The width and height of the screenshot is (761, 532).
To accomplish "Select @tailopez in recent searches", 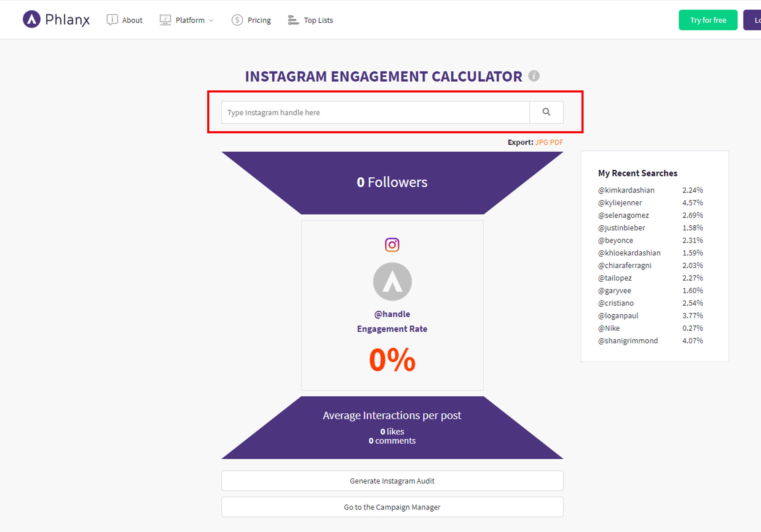I will [x=615, y=278].
